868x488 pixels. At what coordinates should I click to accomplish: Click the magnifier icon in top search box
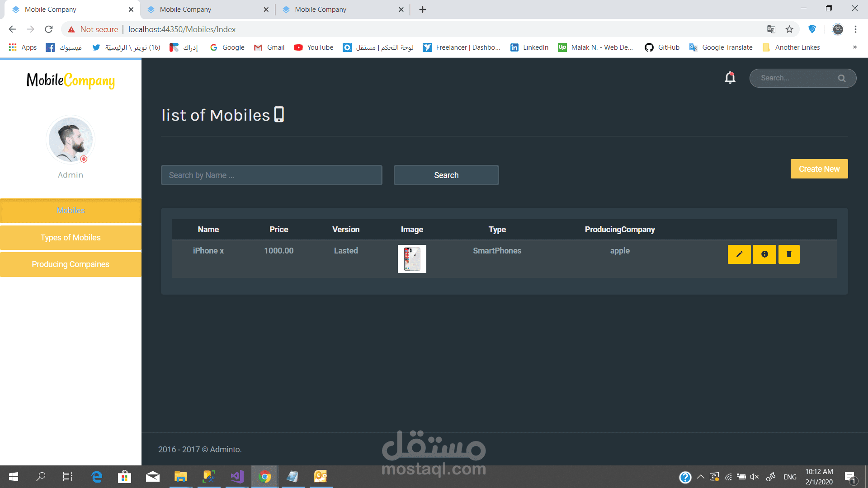click(x=841, y=78)
